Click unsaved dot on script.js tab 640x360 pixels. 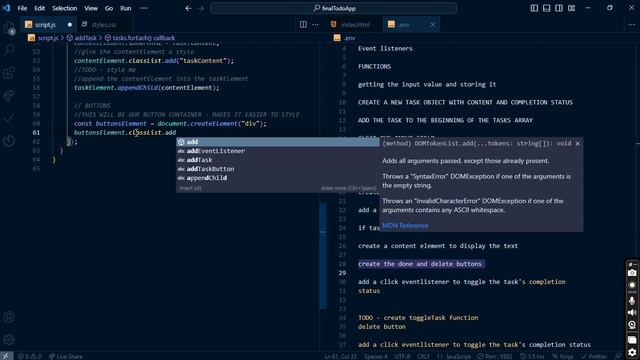[70, 24]
